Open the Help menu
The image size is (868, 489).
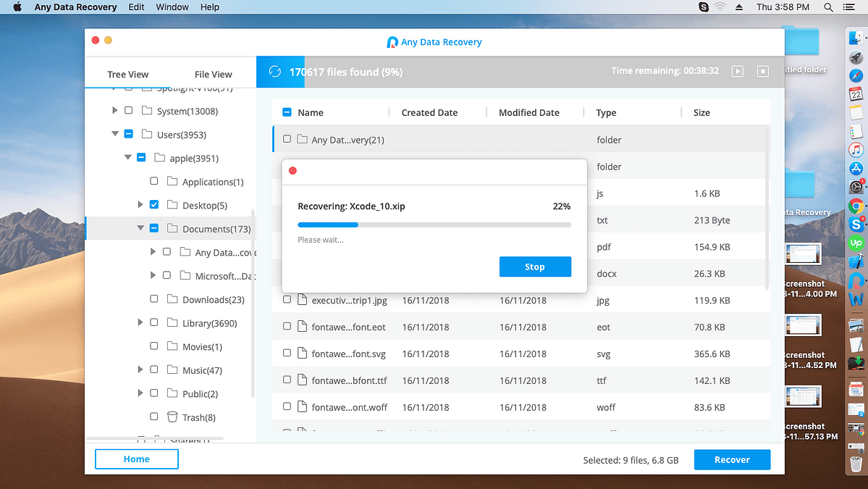210,7
